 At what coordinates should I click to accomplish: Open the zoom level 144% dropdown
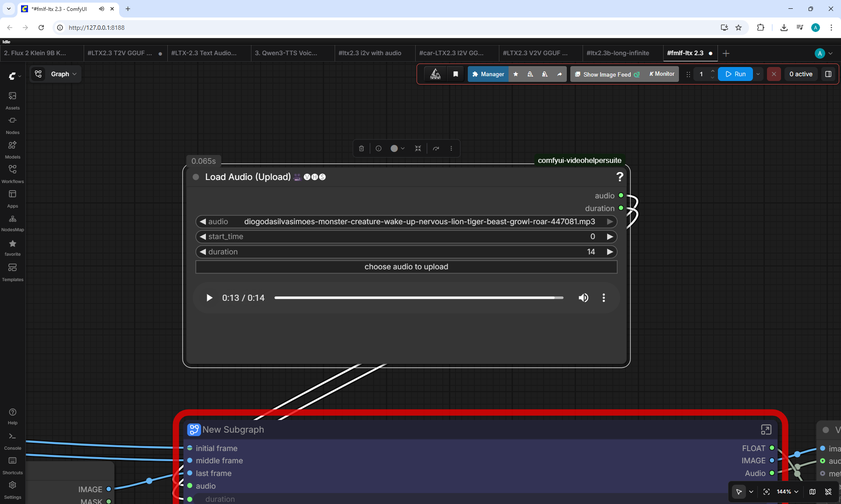(x=787, y=492)
